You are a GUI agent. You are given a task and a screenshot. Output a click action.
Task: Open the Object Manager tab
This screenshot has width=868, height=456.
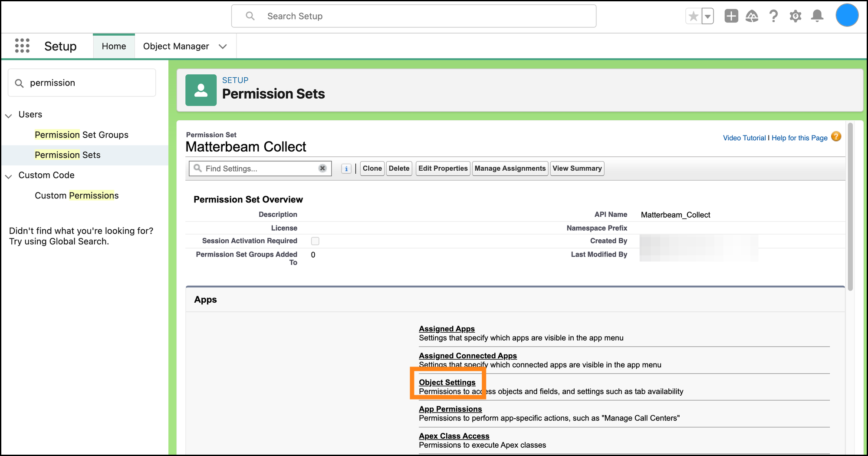(x=176, y=46)
